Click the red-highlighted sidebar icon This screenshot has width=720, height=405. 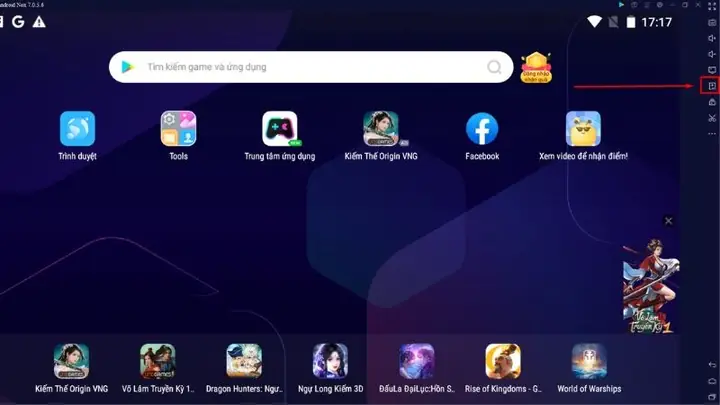click(x=711, y=86)
